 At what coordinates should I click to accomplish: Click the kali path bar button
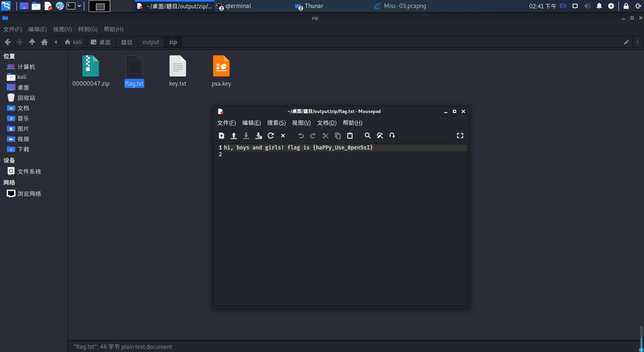pyautogui.click(x=73, y=42)
